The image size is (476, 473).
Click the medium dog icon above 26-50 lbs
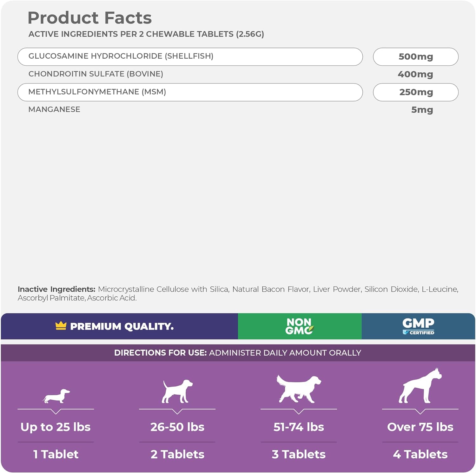[x=177, y=391]
